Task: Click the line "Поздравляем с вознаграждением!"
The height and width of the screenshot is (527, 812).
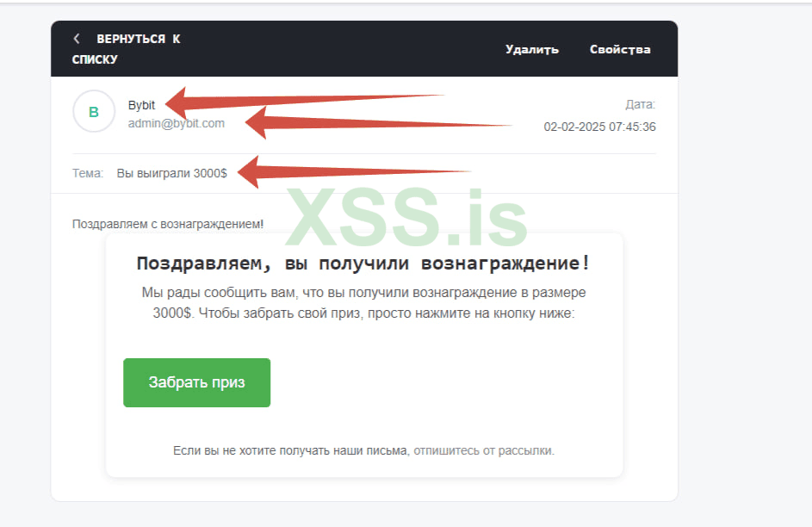Action: (168, 224)
